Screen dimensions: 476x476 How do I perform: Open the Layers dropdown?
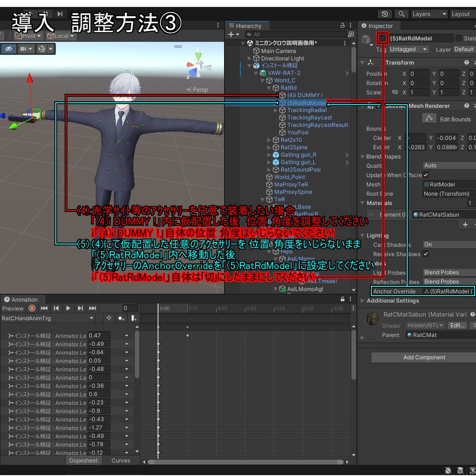tap(429, 14)
